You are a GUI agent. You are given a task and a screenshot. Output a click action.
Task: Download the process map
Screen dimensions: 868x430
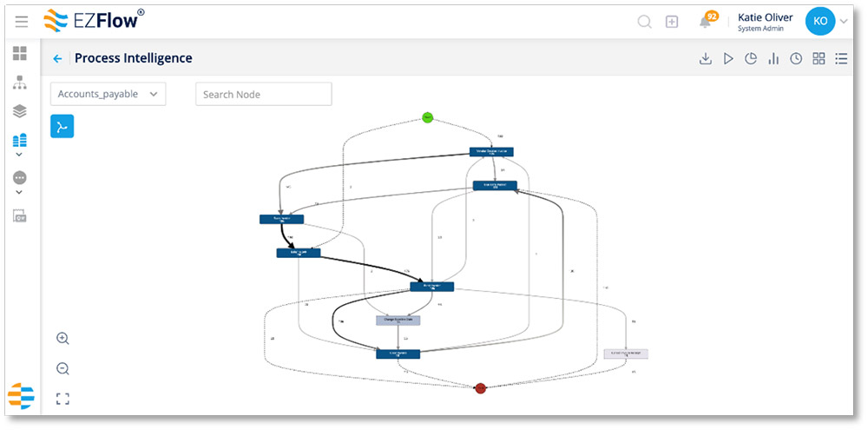point(705,59)
